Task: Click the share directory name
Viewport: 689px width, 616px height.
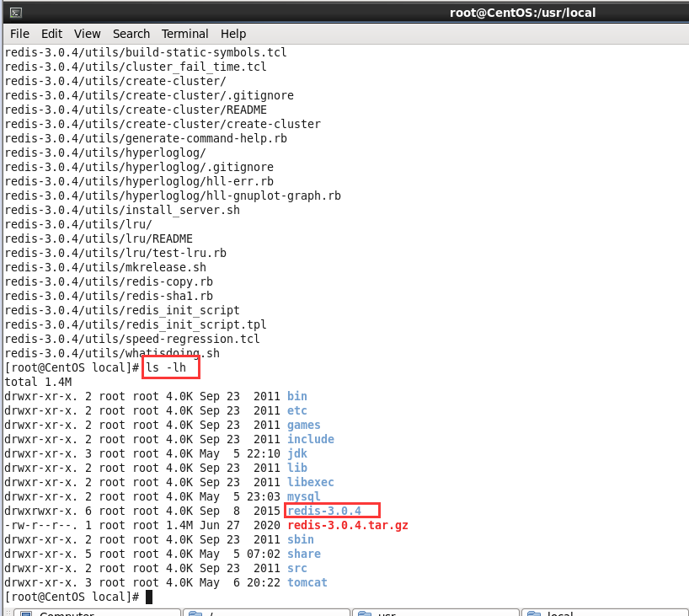Action: [x=303, y=554]
